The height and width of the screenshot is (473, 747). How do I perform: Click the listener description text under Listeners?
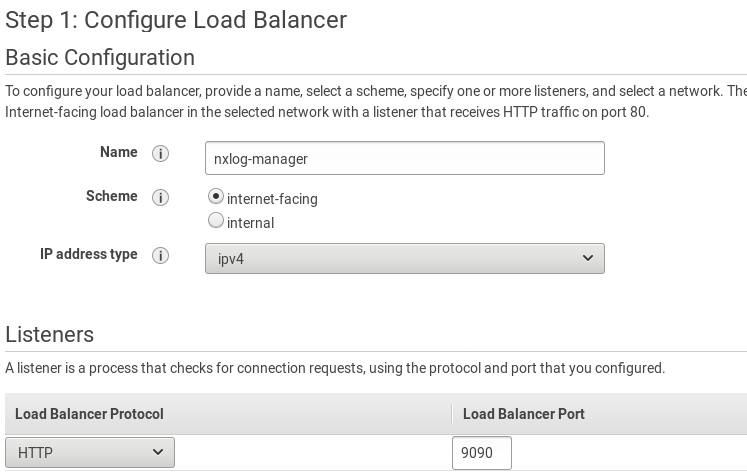[x=334, y=368]
